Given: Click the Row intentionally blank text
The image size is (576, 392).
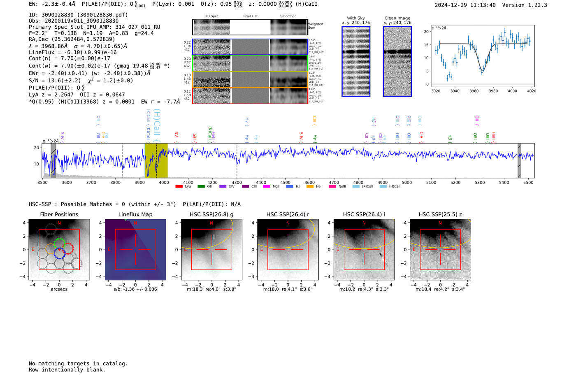Looking at the screenshot, I should coord(67,370).
